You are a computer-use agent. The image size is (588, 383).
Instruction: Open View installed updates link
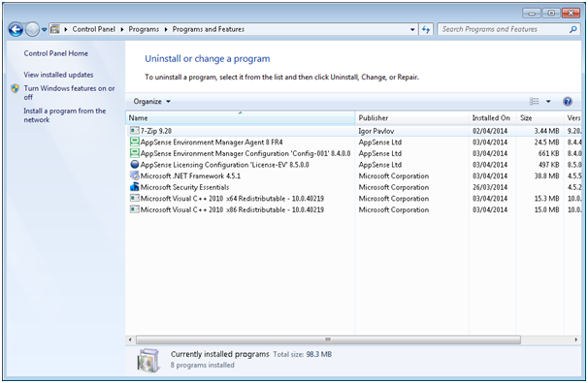(x=58, y=75)
